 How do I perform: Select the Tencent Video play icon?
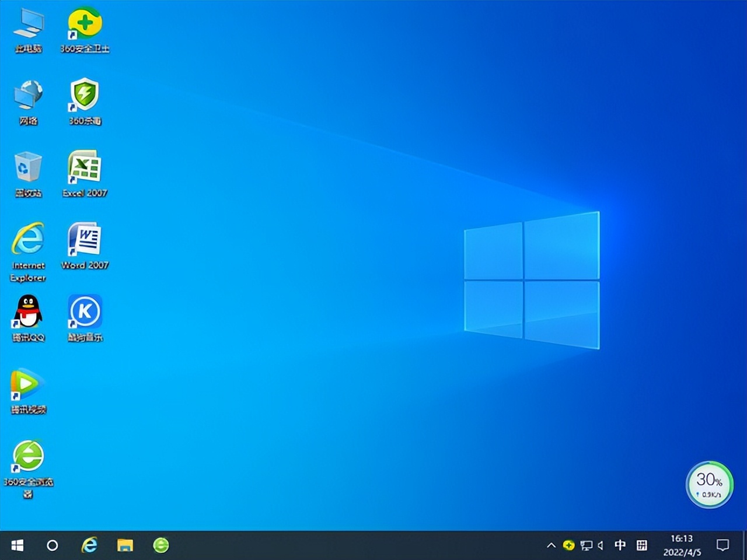(27, 384)
